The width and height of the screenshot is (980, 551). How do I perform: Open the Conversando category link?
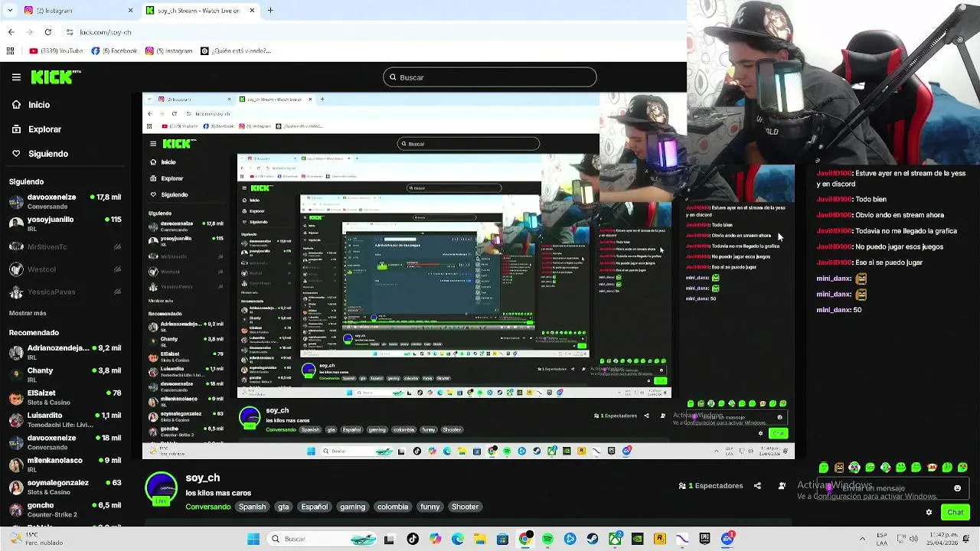[x=208, y=507]
